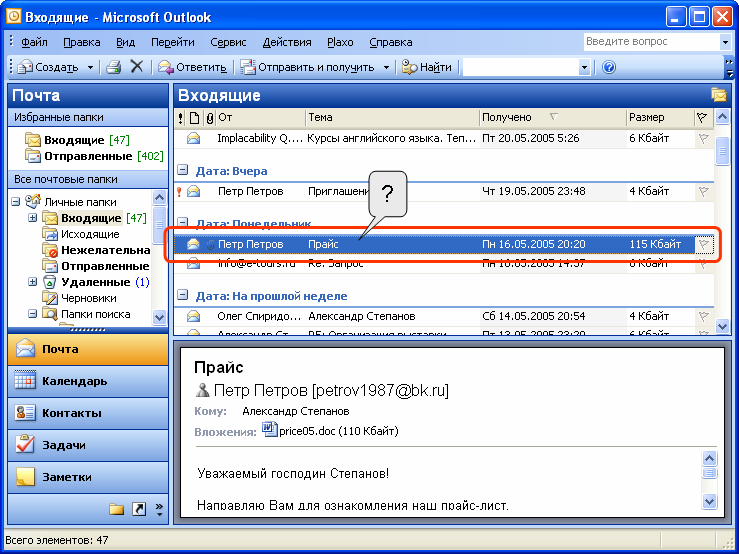The image size is (739, 554).
Task: Click the Ответить button
Action: click(192, 67)
